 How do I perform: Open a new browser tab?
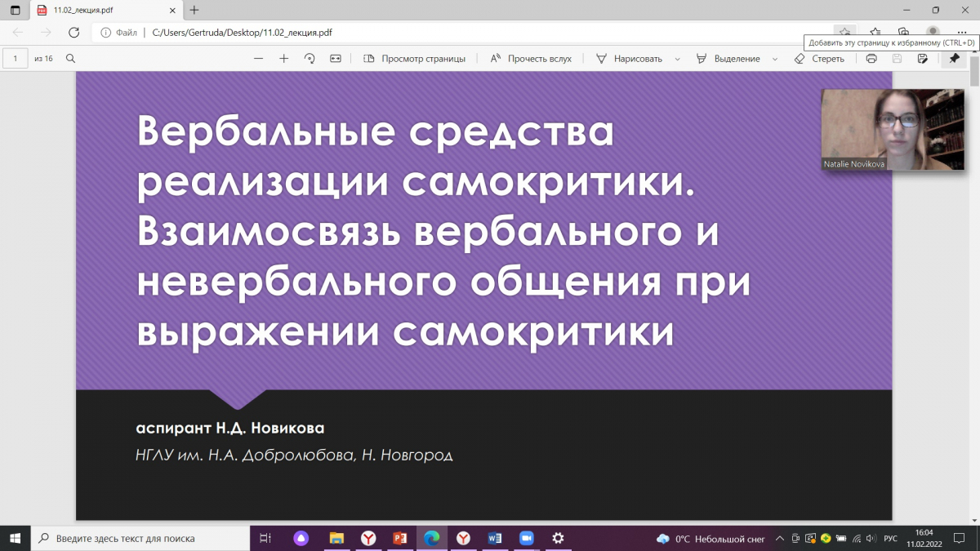tap(194, 11)
